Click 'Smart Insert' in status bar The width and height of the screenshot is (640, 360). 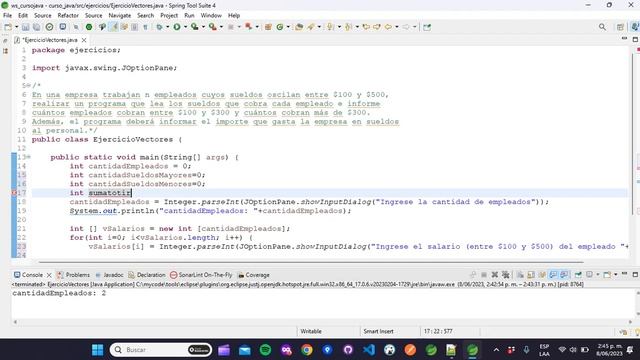378,331
